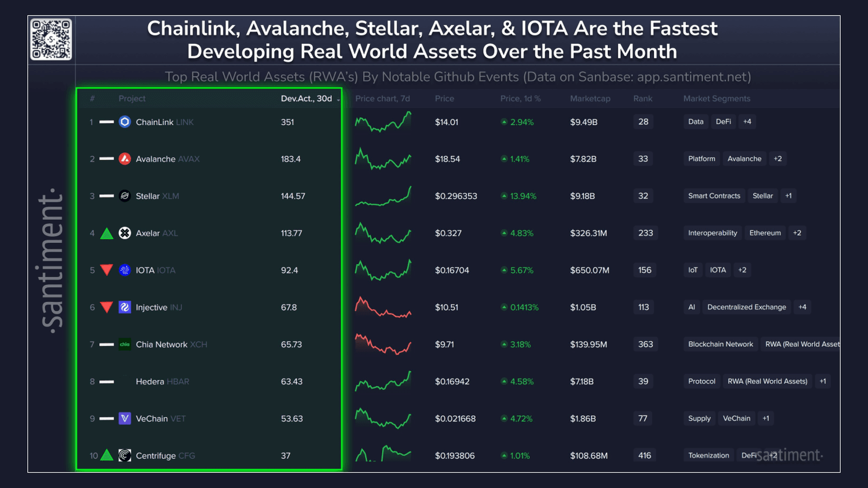This screenshot has height=488, width=868.
Task: Click green up arrow beside 0.1413%
Action: [x=504, y=307]
